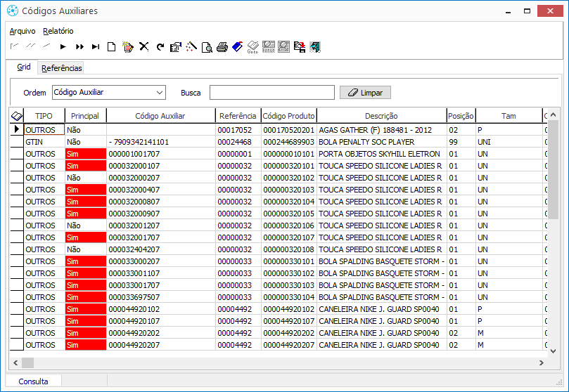Click the remove-filter icon next to Filter
The height and width of the screenshot is (392, 569).
pos(283,47)
